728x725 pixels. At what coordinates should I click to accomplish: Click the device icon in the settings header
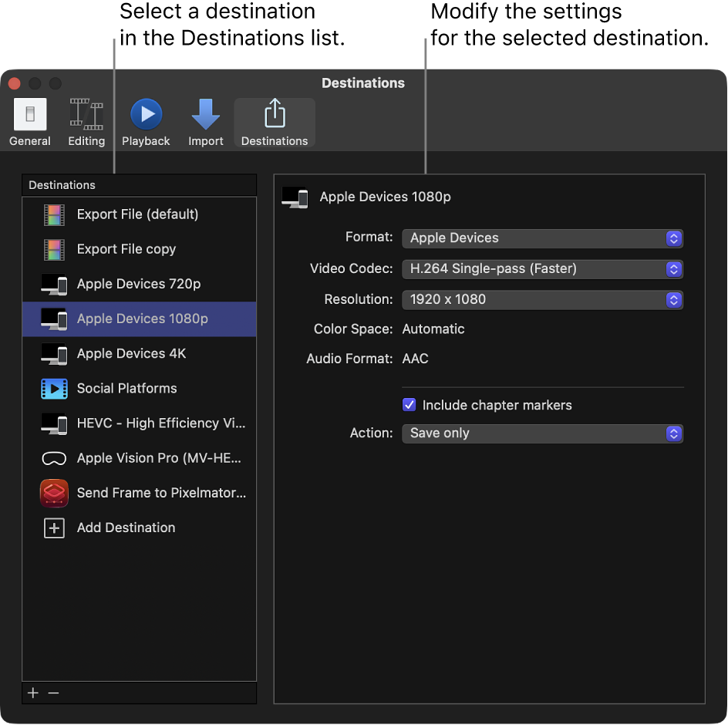click(x=295, y=197)
